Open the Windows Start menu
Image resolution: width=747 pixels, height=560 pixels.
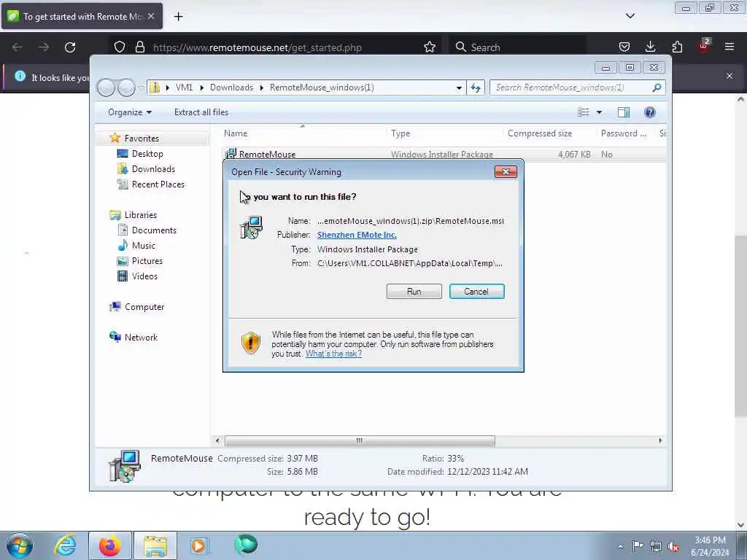[19, 546]
